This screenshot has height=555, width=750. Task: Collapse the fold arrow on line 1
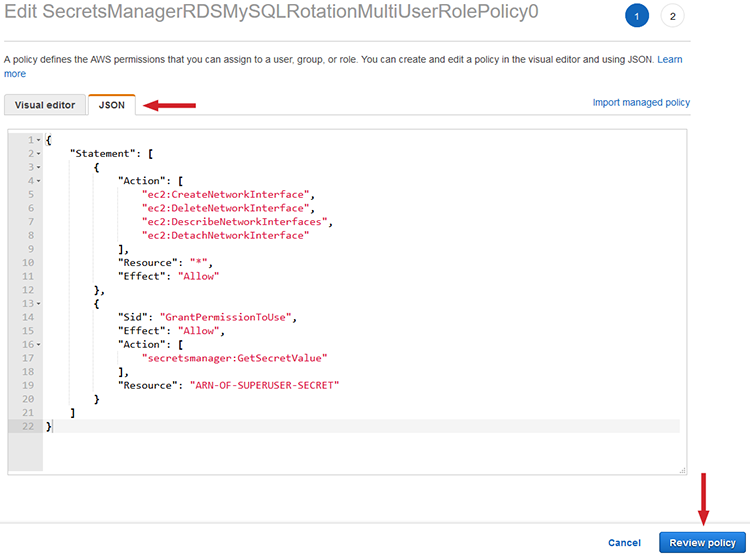pyautogui.click(x=39, y=140)
